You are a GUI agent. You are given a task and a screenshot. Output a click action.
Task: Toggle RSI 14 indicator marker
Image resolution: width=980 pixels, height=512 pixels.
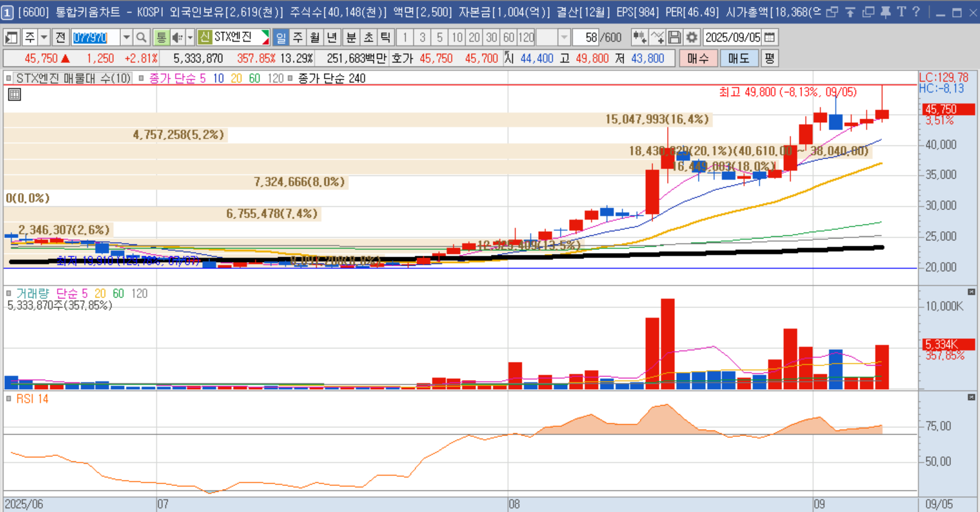(x=8, y=399)
